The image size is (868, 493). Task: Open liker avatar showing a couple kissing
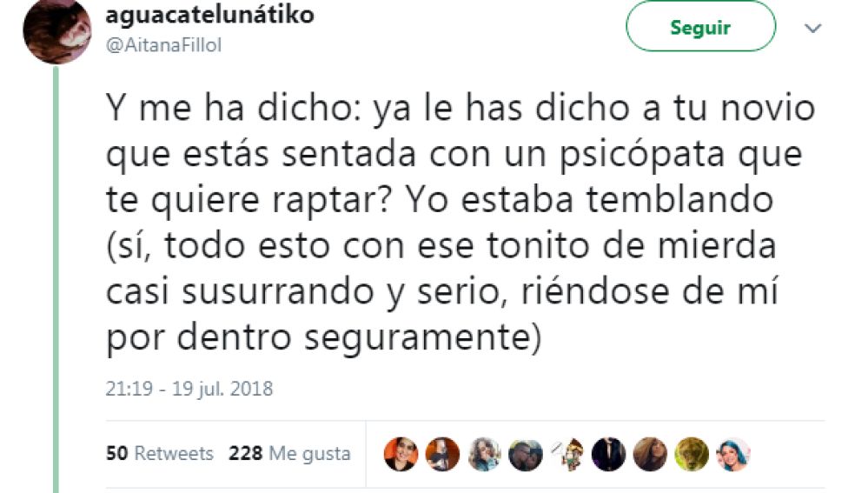(x=526, y=454)
